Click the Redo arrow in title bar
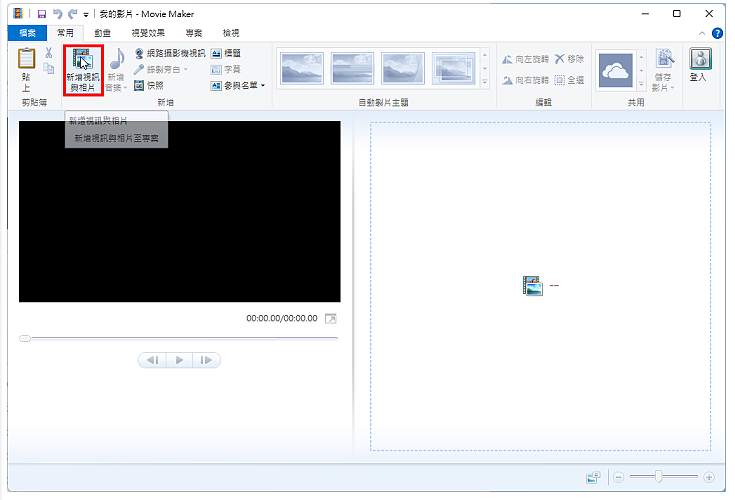This screenshot has width=735, height=500. pos(73,14)
